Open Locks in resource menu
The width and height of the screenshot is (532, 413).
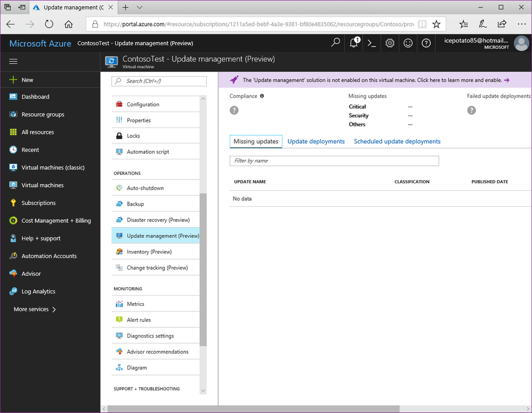point(156,136)
